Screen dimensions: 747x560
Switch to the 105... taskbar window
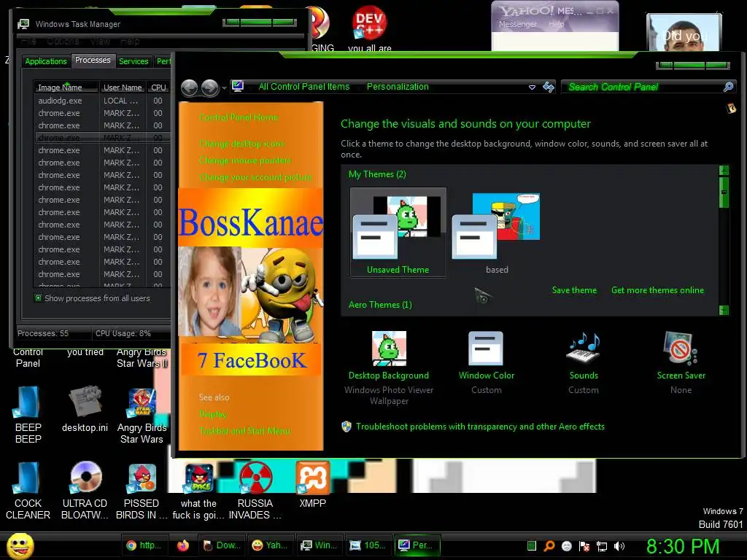click(x=368, y=545)
